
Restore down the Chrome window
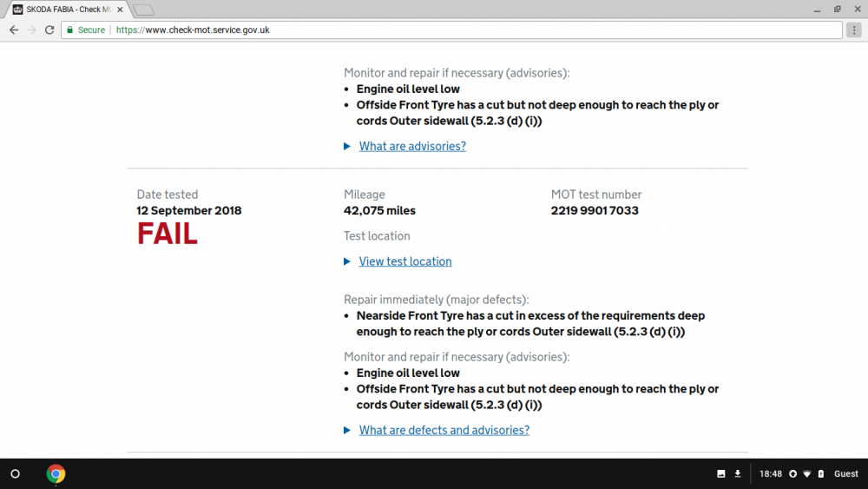coord(838,10)
